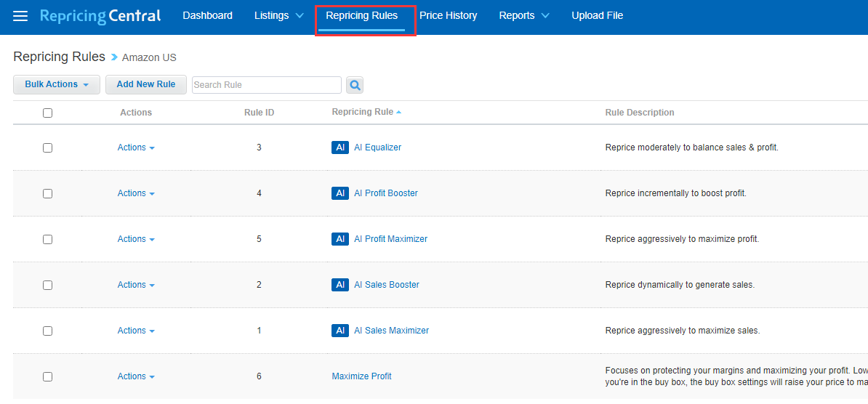Click the AI badge beside AI Profit Booster
Image resolution: width=868 pixels, height=404 pixels.
pyautogui.click(x=340, y=193)
